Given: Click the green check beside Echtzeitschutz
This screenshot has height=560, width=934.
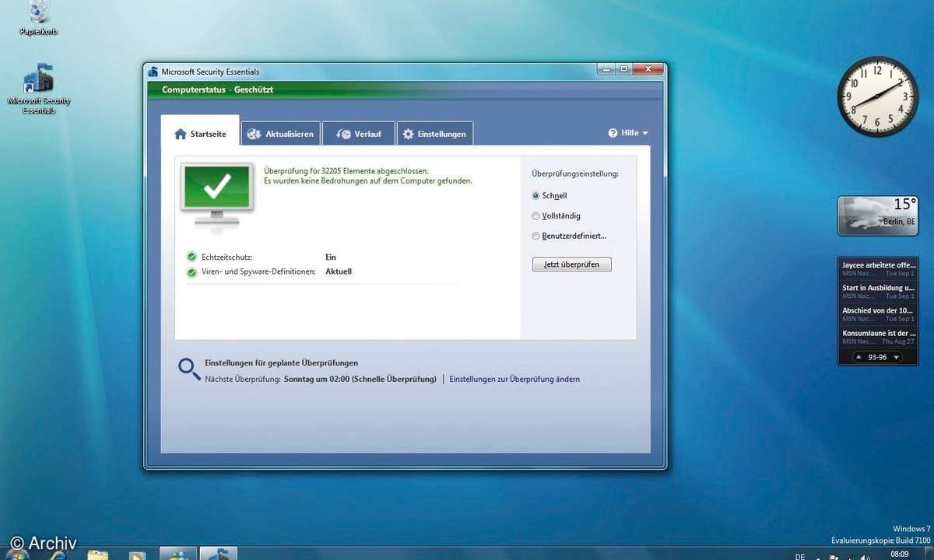Looking at the screenshot, I should tap(191, 257).
